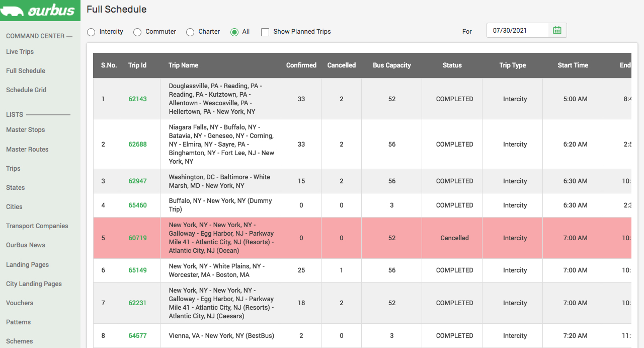Click the Trip Id column header
Image resolution: width=644 pixels, height=348 pixels.
(x=137, y=65)
